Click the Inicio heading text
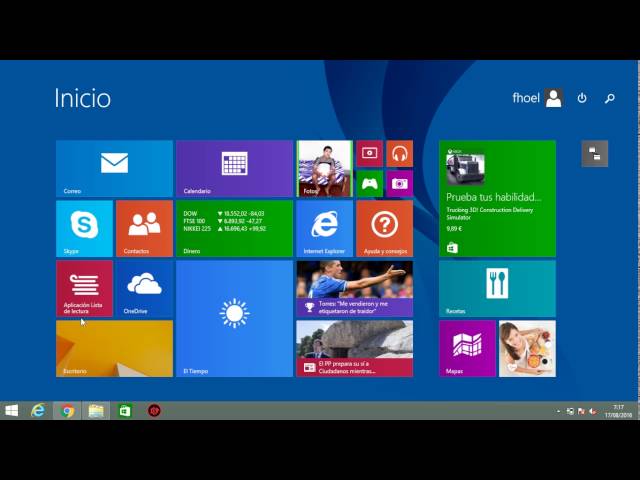 point(83,98)
